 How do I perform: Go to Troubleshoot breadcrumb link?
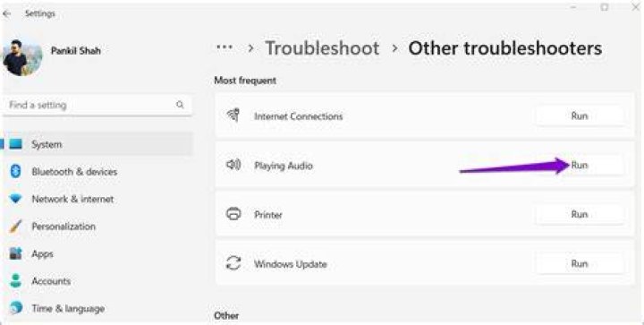click(322, 48)
